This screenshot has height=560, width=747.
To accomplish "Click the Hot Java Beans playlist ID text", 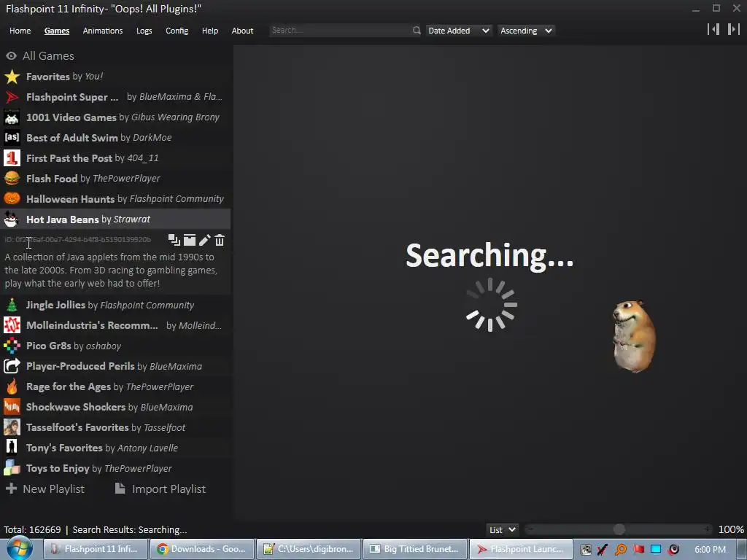I will 77,239.
